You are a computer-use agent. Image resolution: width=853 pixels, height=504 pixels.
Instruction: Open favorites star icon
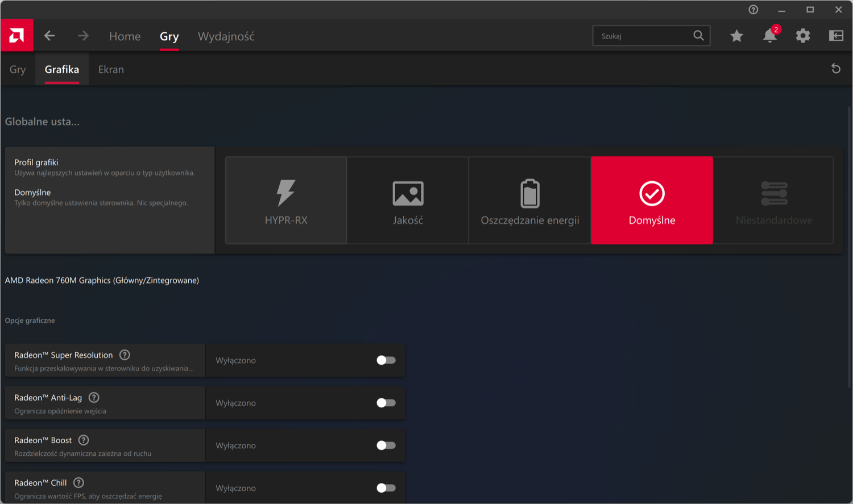coord(736,36)
